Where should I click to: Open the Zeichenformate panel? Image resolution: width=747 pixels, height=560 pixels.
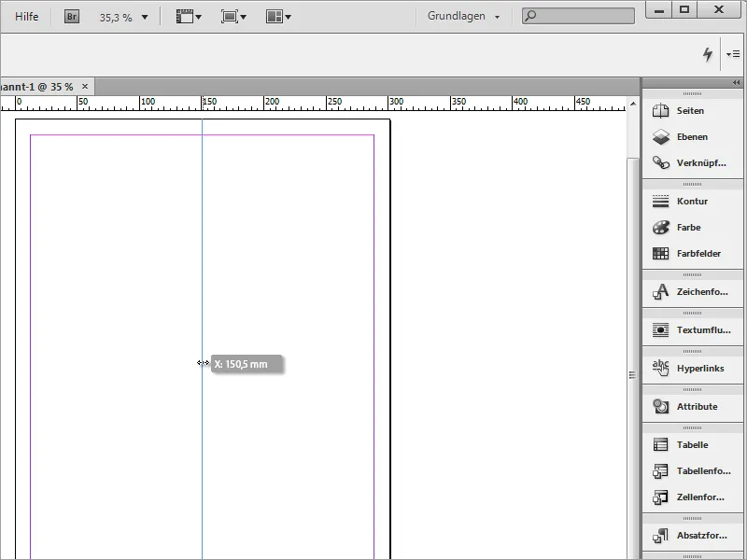[x=691, y=291]
